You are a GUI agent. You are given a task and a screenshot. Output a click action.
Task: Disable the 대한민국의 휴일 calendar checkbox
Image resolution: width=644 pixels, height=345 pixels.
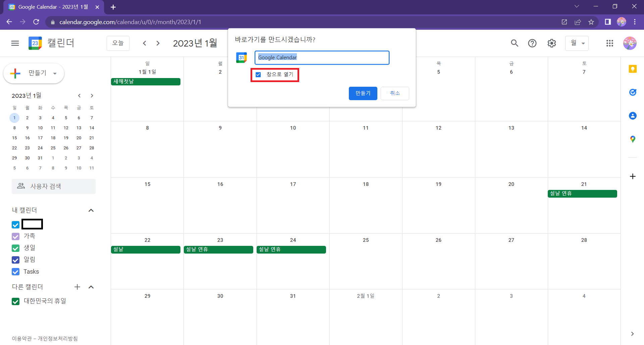pyautogui.click(x=16, y=301)
